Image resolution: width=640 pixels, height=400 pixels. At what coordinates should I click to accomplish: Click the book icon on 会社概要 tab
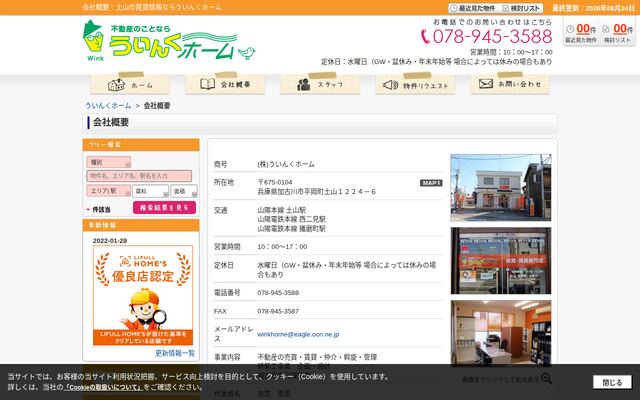(x=207, y=84)
